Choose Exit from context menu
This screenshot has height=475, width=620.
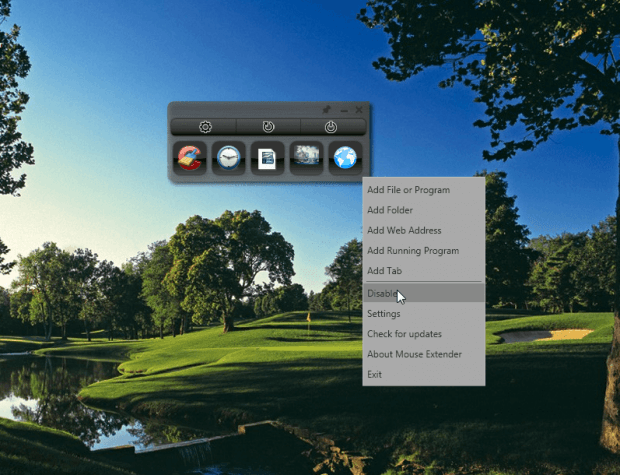pos(423,374)
